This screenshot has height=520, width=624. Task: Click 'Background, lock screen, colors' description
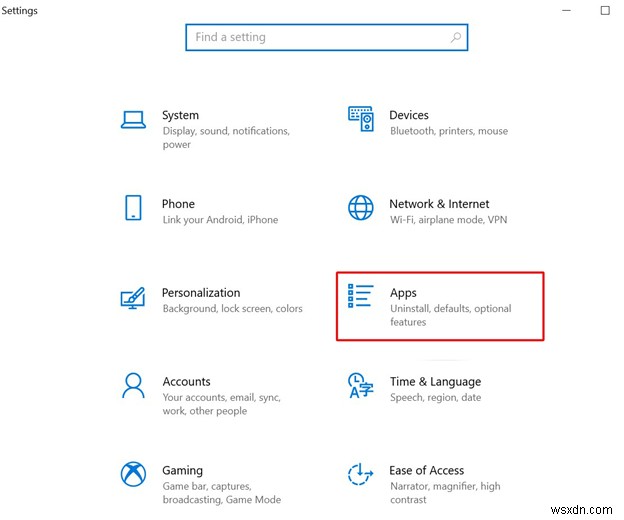pyautogui.click(x=232, y=308)
